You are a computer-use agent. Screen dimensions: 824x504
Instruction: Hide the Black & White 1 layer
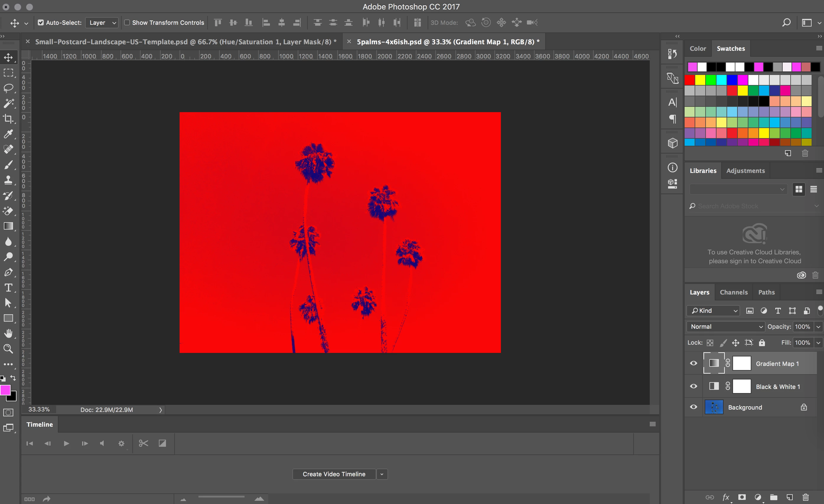coord(693,386)
